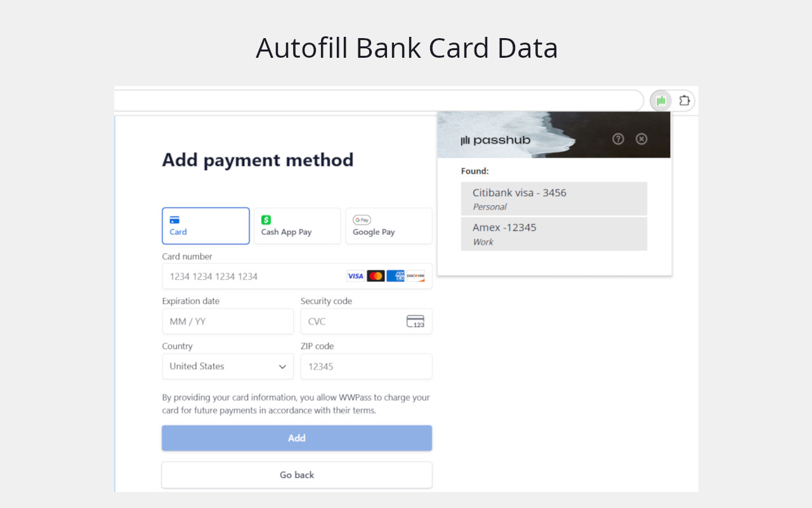
Task: Click the CVC card illustration icon
Action: [x=417, y=321]
